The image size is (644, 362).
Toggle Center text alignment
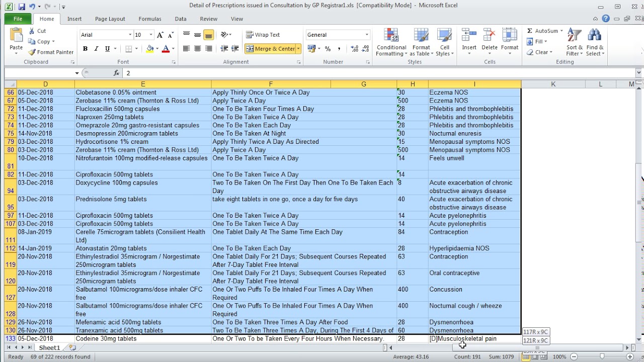(x=197, y=49)
